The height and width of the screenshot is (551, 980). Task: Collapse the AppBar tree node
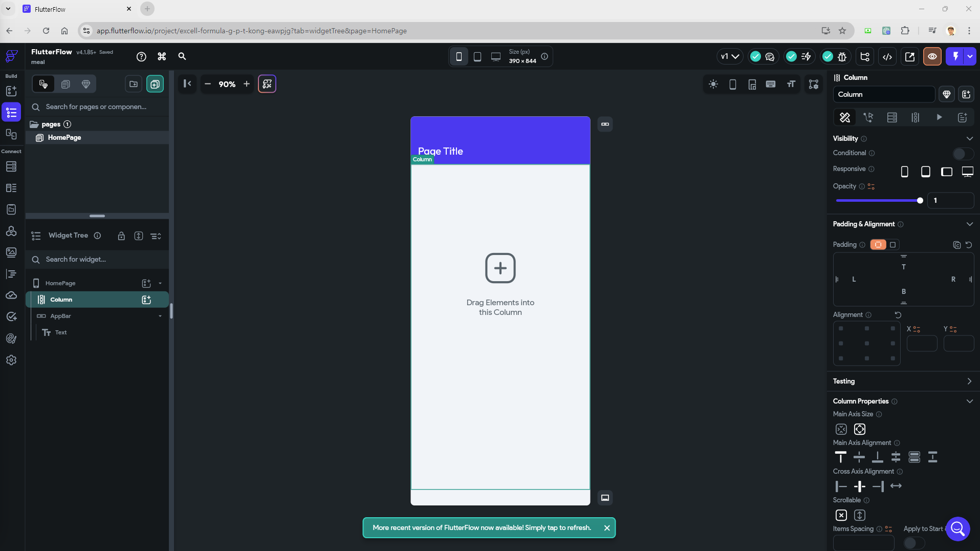(x=160, y=316)
